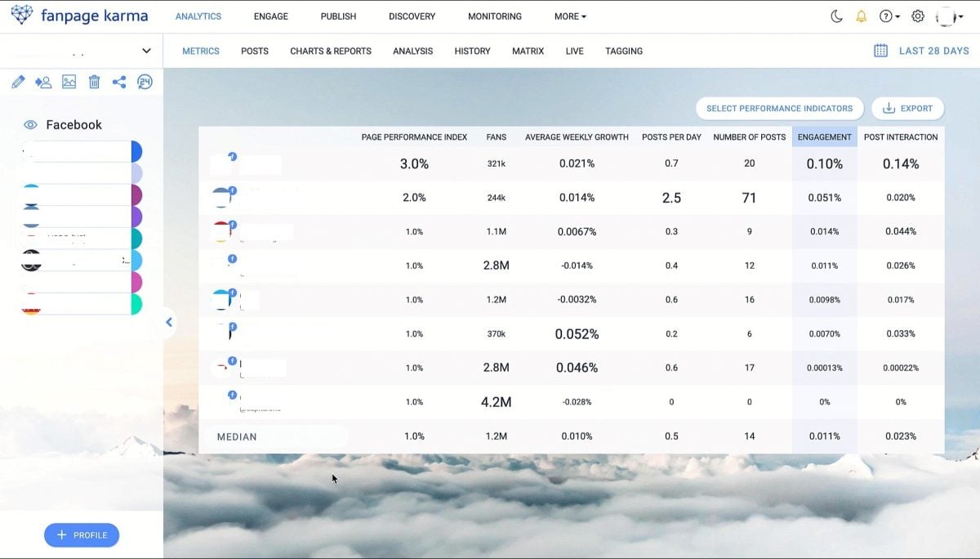The width and height of the screenshot is (980, 559).
Task: Open the DISCOVERY menu
Action: [x=412, y=16]
